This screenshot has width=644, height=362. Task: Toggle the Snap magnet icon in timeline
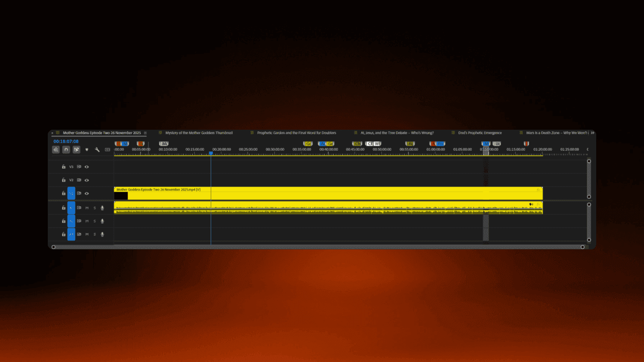point(66,149)
